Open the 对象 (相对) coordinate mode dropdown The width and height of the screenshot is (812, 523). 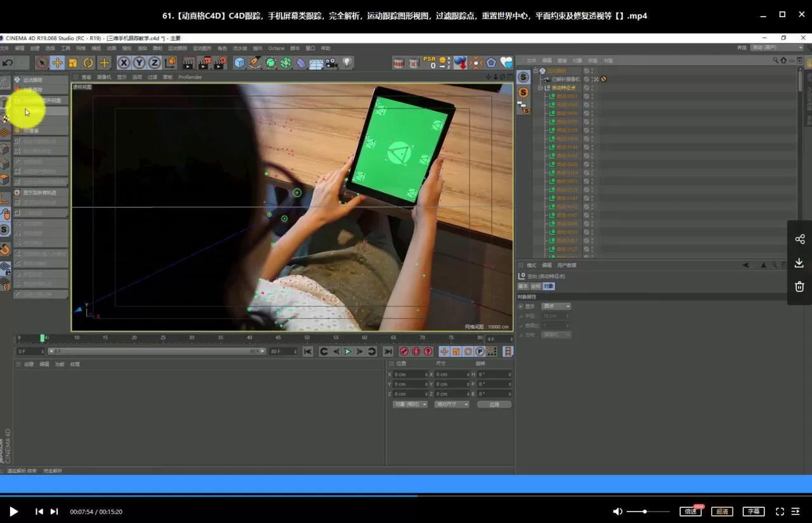410,404
